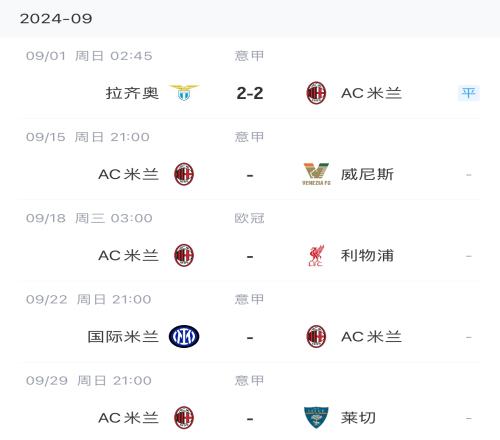Click AC Milan crest in derby match
500x440 pixels.
316,336
